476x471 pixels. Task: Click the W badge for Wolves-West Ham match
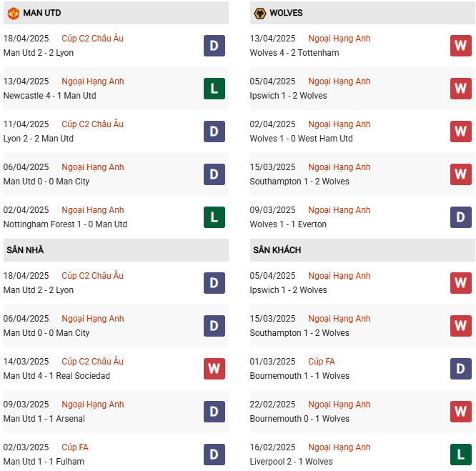(460, 132)
